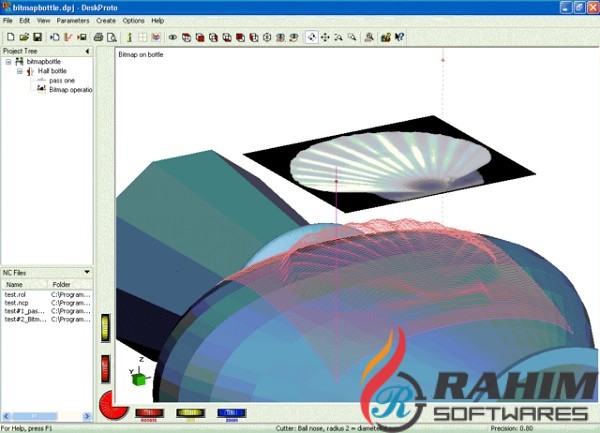Click the Open project folder icon
Screen dimensions: 600x433
click(24, 37)
